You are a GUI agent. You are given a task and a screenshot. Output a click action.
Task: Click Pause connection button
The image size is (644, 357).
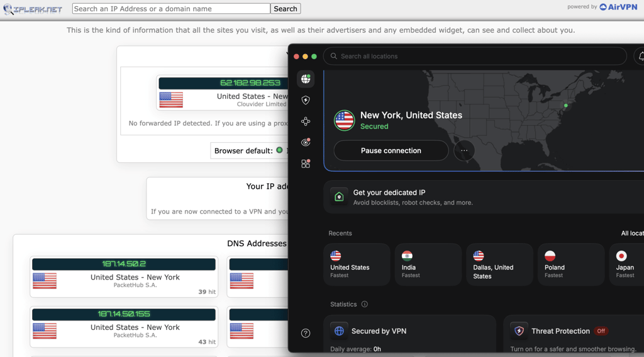click(x=391, y=150)
